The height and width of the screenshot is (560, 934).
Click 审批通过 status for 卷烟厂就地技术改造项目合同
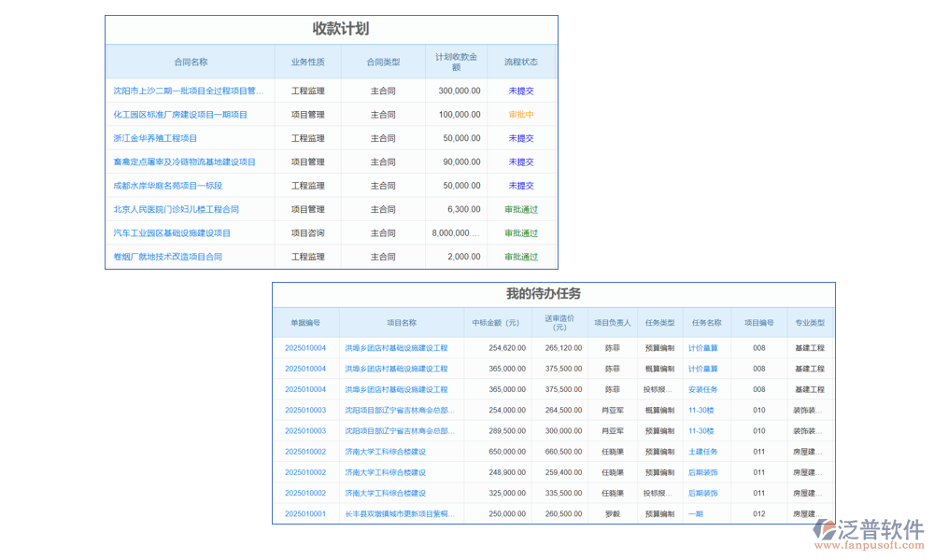(x=522, y=256)
